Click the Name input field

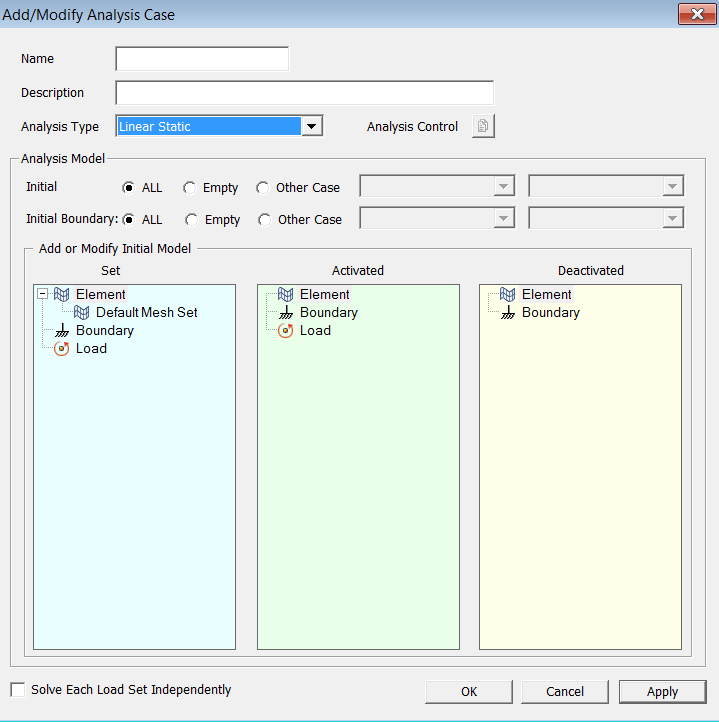(202, 59)
